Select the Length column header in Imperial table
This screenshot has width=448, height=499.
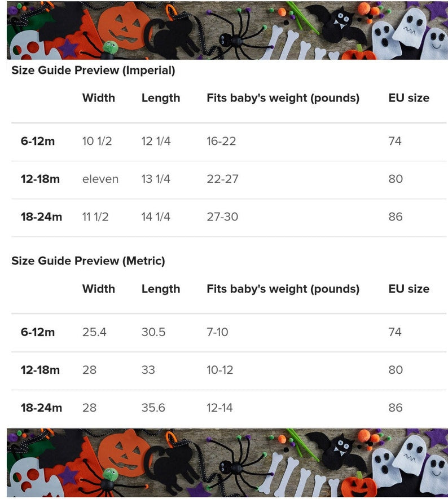pos(161,98)
